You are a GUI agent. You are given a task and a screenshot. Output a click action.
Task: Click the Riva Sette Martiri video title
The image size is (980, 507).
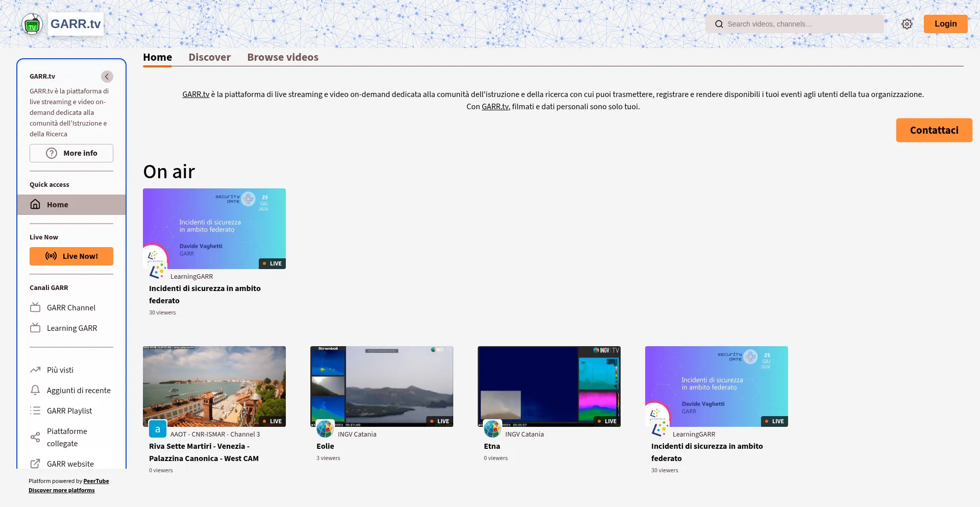204,452
